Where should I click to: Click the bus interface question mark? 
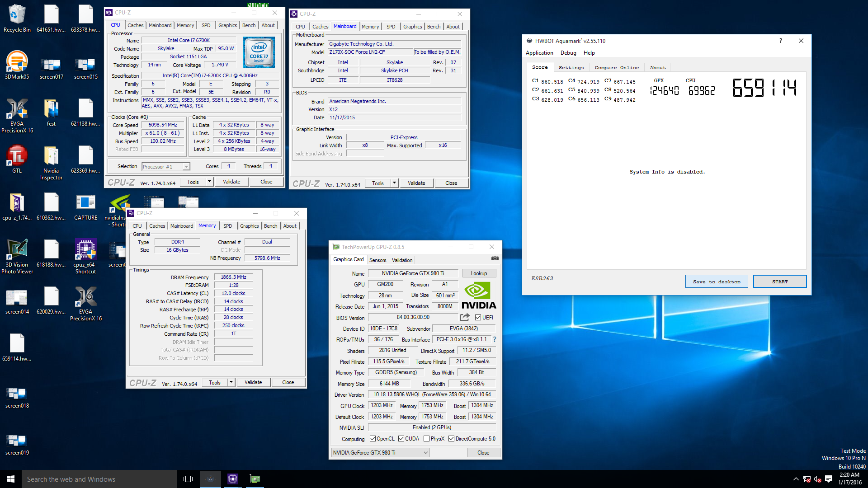point(494,339)
